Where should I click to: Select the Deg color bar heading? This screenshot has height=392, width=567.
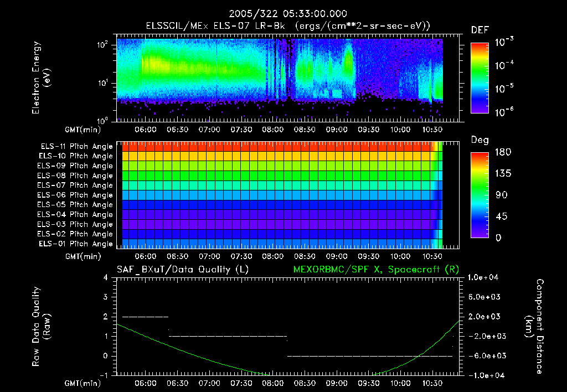tap(480, 140)
